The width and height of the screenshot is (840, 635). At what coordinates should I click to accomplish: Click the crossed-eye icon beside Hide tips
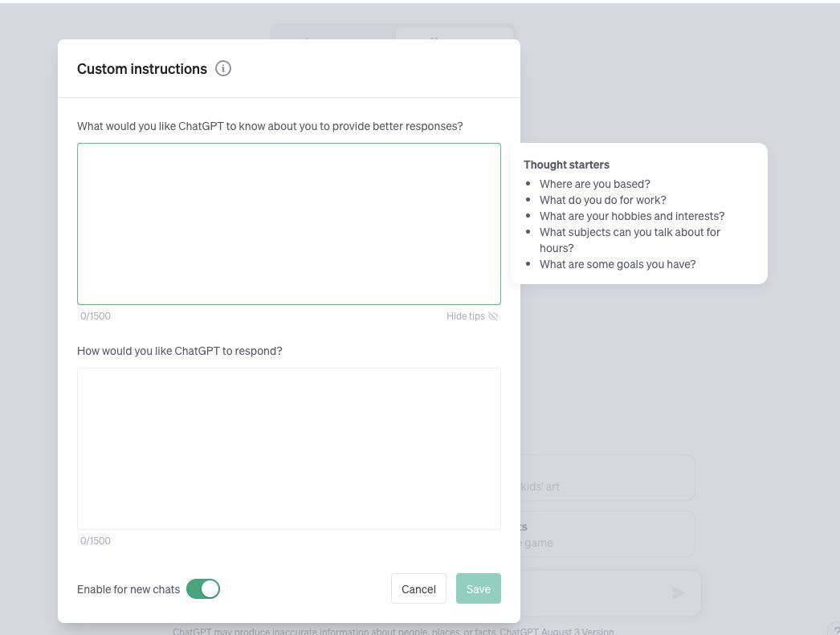[x=493, y=316]
